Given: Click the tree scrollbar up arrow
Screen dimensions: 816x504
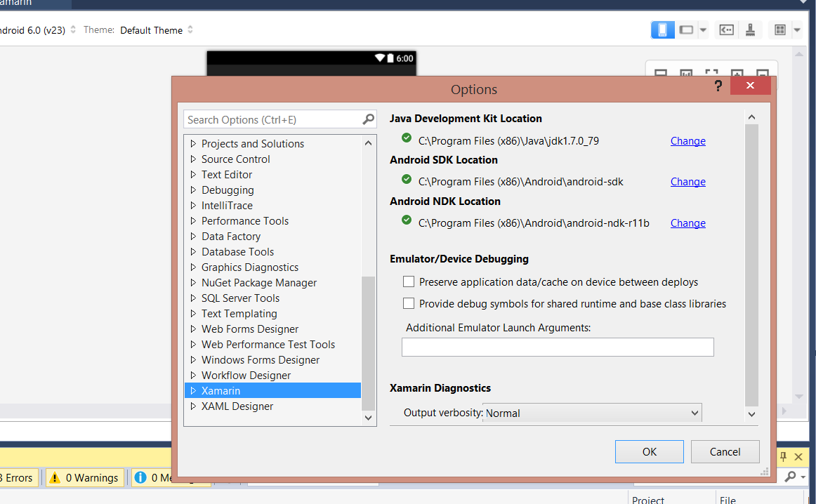Looking at the screenshot, I should coord(368,143).
